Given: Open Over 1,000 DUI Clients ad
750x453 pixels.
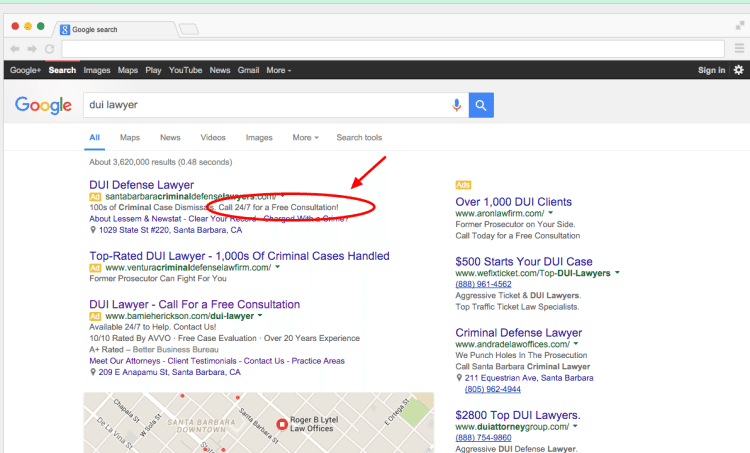Looking at the screenshot, I should [514, 202].
